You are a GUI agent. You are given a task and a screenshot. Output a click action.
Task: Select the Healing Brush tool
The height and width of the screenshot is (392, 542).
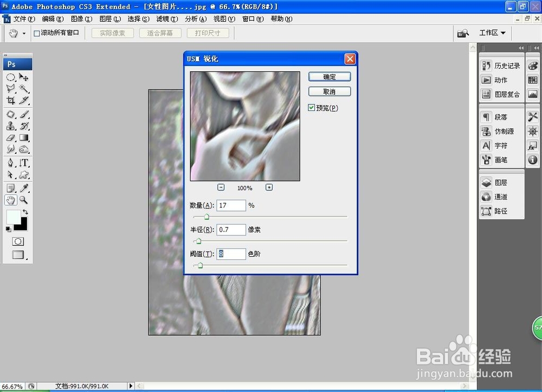[11, 114]
